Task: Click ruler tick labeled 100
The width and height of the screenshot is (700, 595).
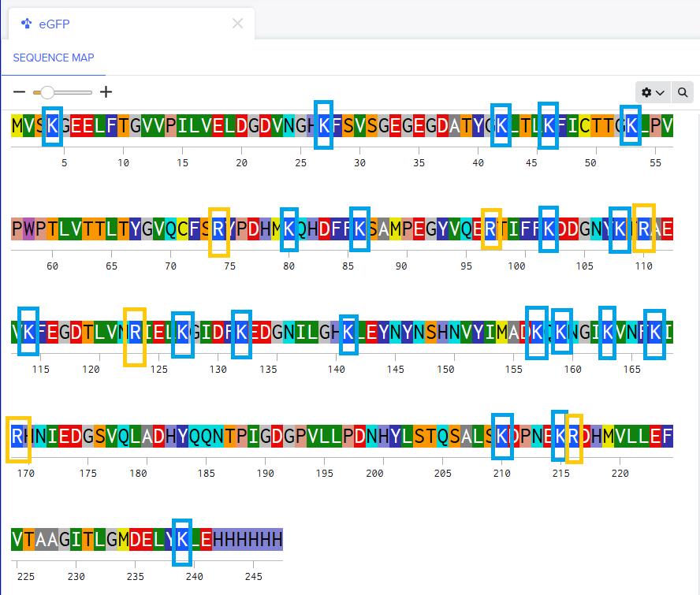Action: coord(516,266)
